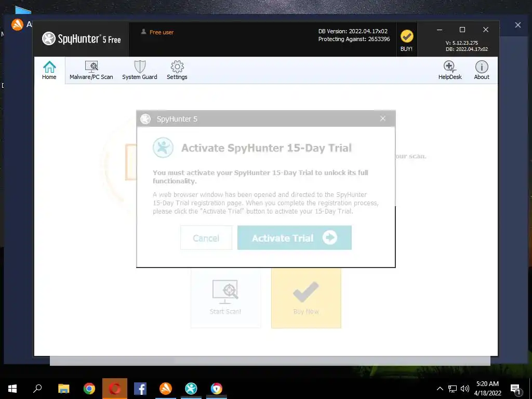532x399 pixels.
Task: Show hidden system tray icons
Action: tap(440, 389)
